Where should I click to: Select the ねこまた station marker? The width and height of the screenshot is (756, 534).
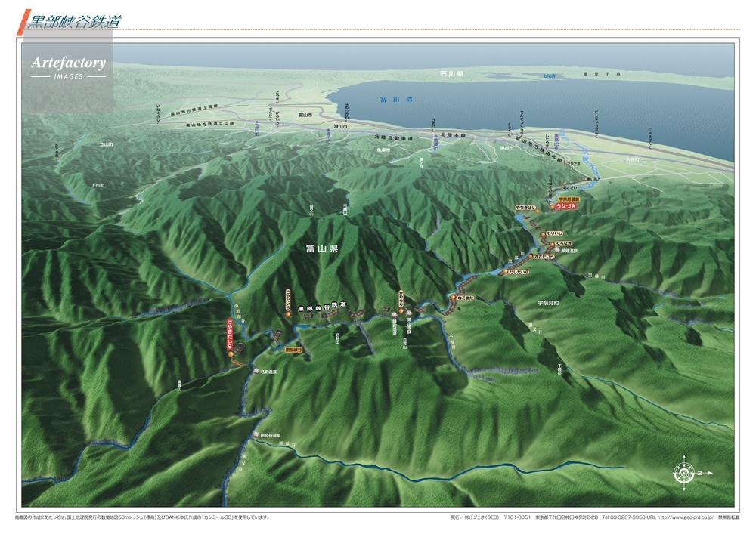[x=452, y=298]
